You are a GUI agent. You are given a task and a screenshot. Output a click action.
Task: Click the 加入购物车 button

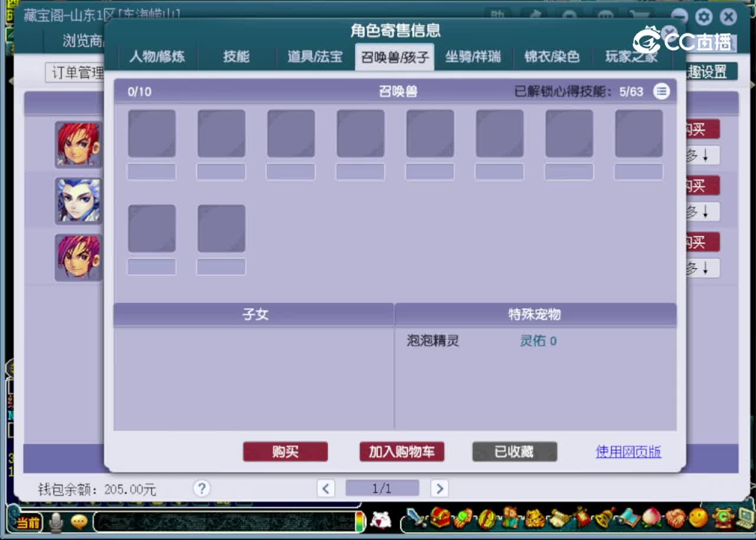[402, 451]
